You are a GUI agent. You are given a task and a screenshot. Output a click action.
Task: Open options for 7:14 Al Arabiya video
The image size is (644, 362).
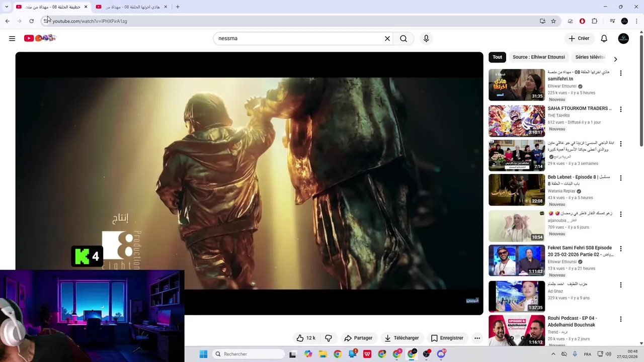pos(620,144)
